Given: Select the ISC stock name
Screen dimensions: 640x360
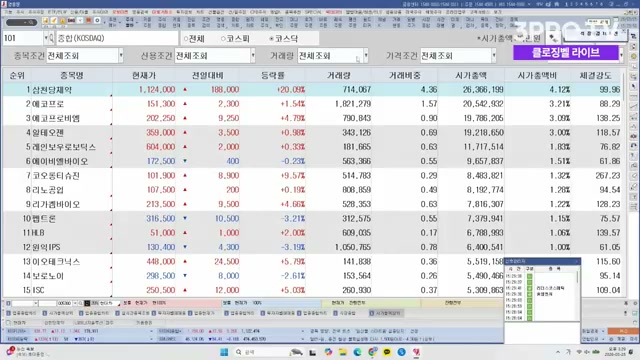Looking at the screenshot, I should point(38,290).
